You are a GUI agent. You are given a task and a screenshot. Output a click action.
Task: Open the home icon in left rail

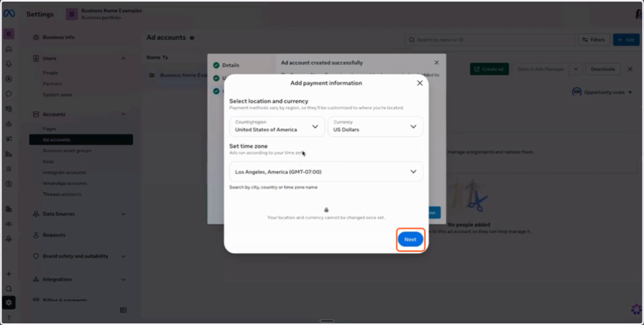pyautogui.click(x=9, y=49)
